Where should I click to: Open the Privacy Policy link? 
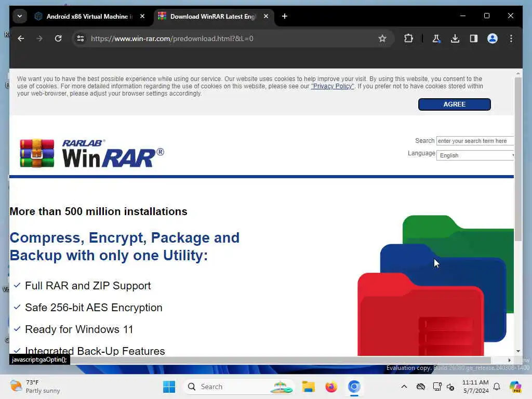click(x=332, y=86)
